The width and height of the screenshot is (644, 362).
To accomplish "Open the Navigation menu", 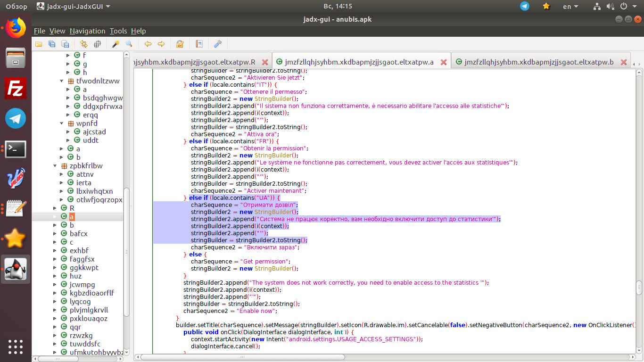I will (87, 31).
